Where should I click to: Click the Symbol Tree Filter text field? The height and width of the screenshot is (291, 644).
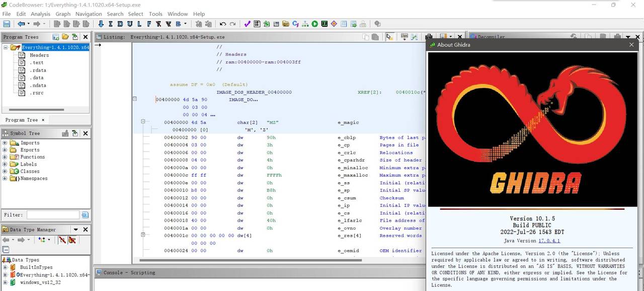(x=53, y=215)
